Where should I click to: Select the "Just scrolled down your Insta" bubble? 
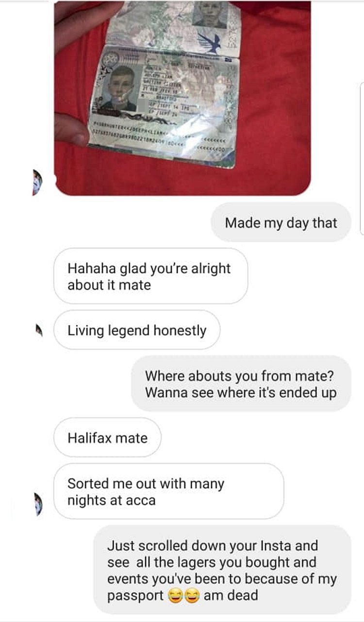[x=222, y=570]
